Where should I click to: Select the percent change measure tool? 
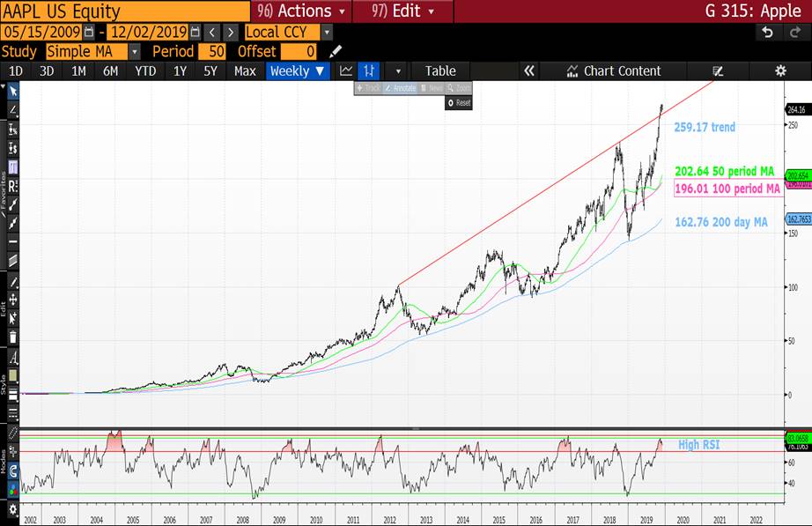pos(13,129)
